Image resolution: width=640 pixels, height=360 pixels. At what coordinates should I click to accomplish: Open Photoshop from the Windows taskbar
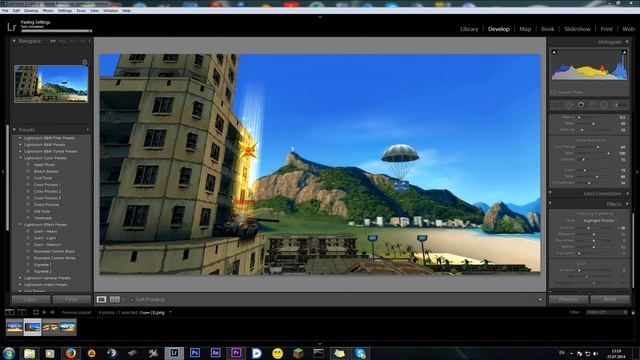click(x=195, y=353)
